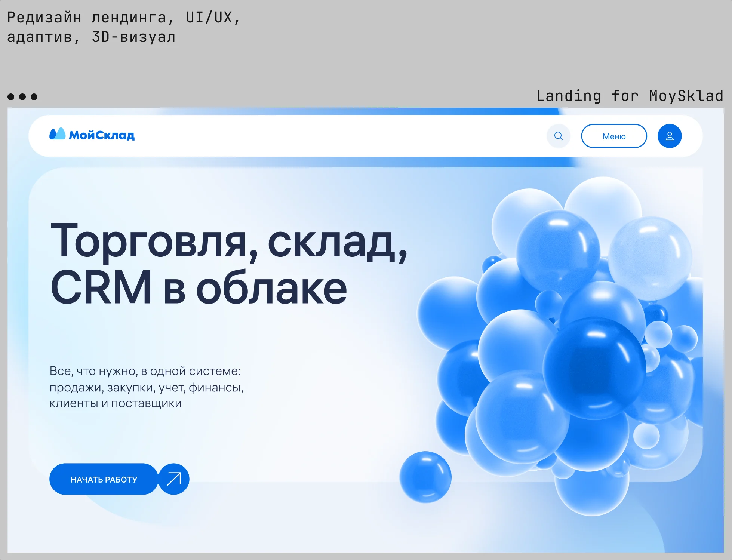Click the МойСклад logo
732x560 pixels.
(x=92, y=135)
